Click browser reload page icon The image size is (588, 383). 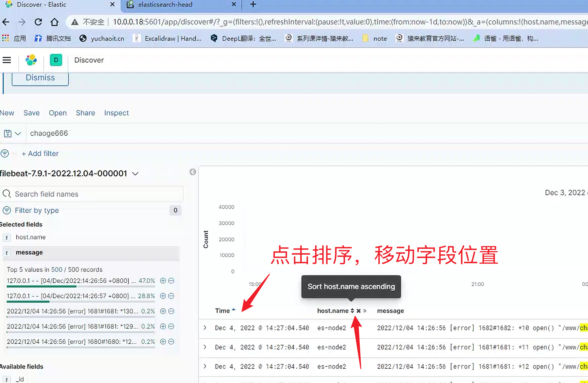(x=38, y=22)
